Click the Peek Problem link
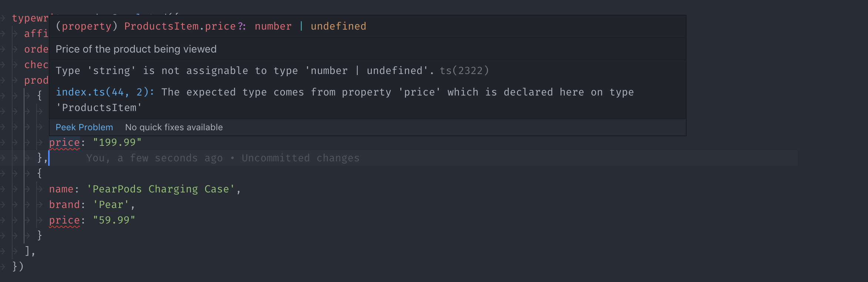Viewport: 868px width, 282px height. (x=84, y=127)
